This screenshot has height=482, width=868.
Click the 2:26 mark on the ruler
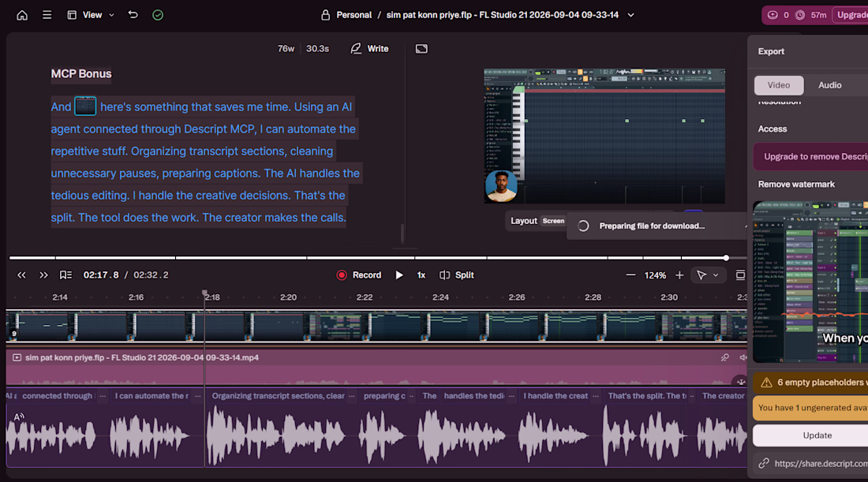coord(517,297)
